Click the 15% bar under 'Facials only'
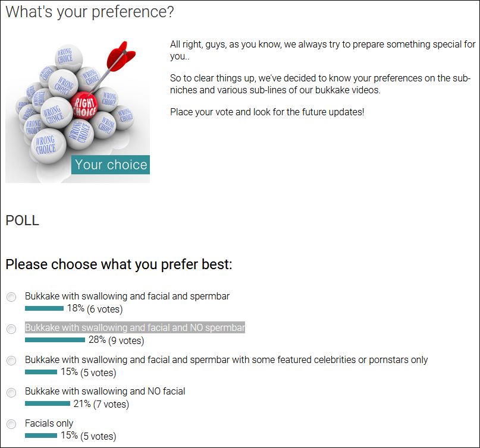The width and height of the screenshot is (480, 448). 41,436
